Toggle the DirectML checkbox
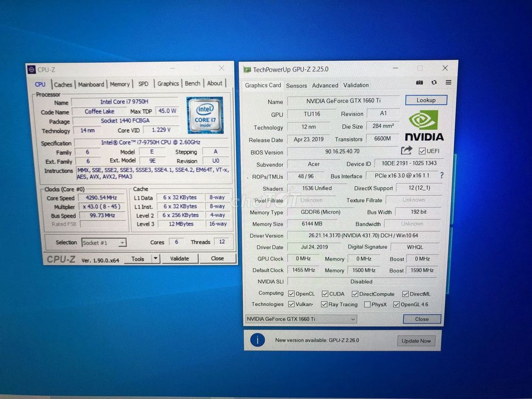The height and width of the screenshot is (399, 532). (405, 294)
